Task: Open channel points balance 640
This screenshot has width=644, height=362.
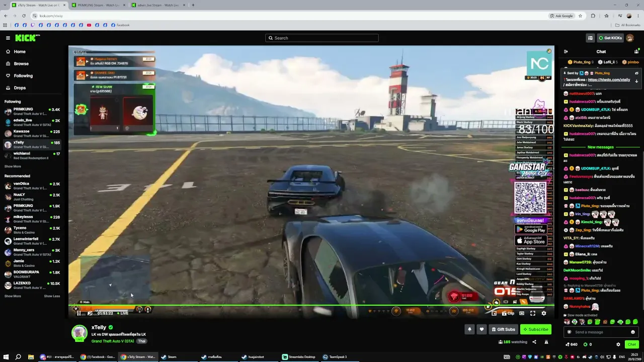Action: (x=572, y=344)
